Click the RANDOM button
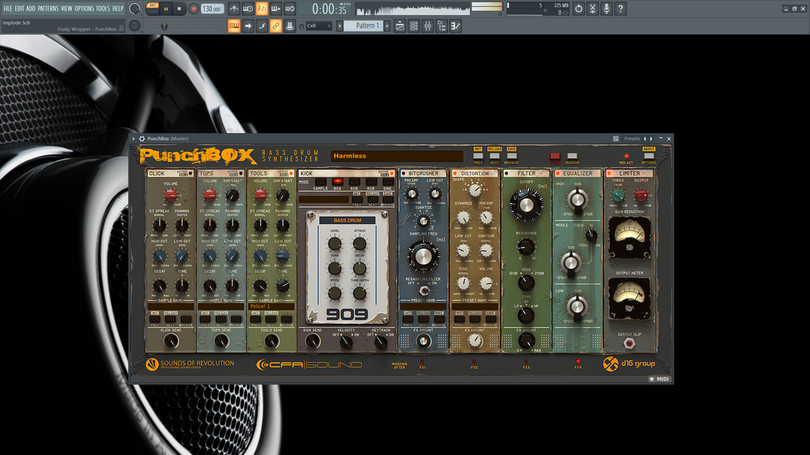Image resolution: width=810 pixels, height=455 pixels. tap(572, 156)
